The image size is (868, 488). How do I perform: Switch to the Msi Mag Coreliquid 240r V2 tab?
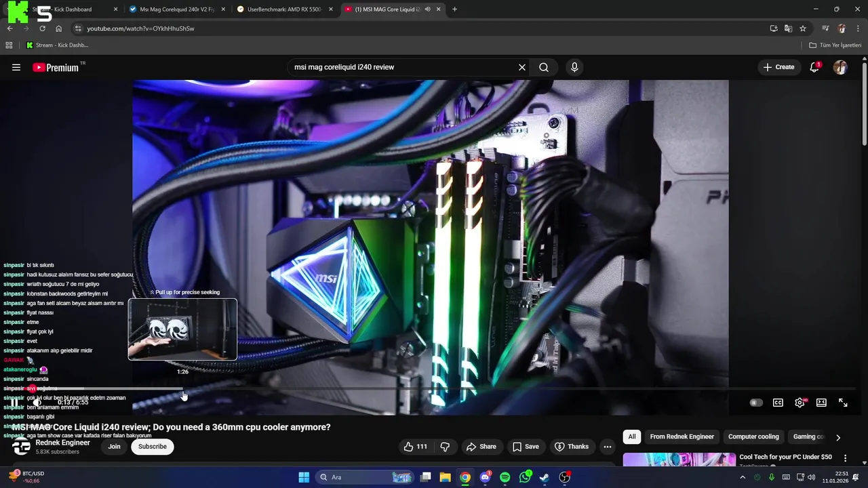(x=178, y=9)
